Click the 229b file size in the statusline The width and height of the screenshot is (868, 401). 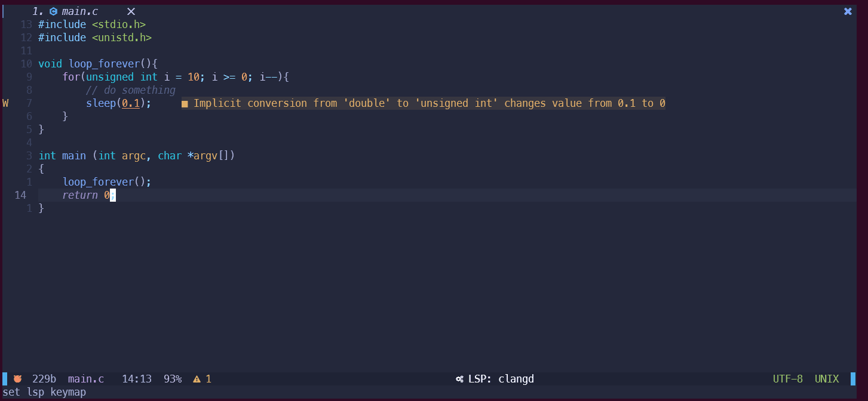pyautogui.click(x=44, y=379)
